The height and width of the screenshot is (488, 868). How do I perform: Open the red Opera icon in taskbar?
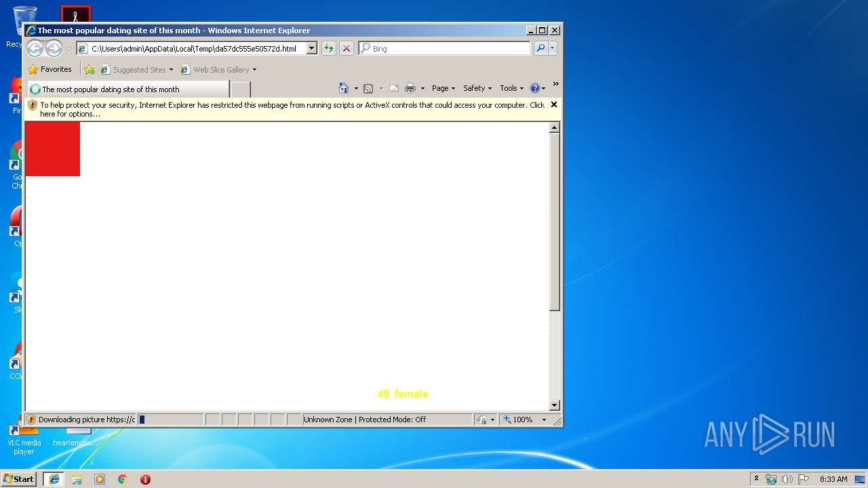click(145, 479)
